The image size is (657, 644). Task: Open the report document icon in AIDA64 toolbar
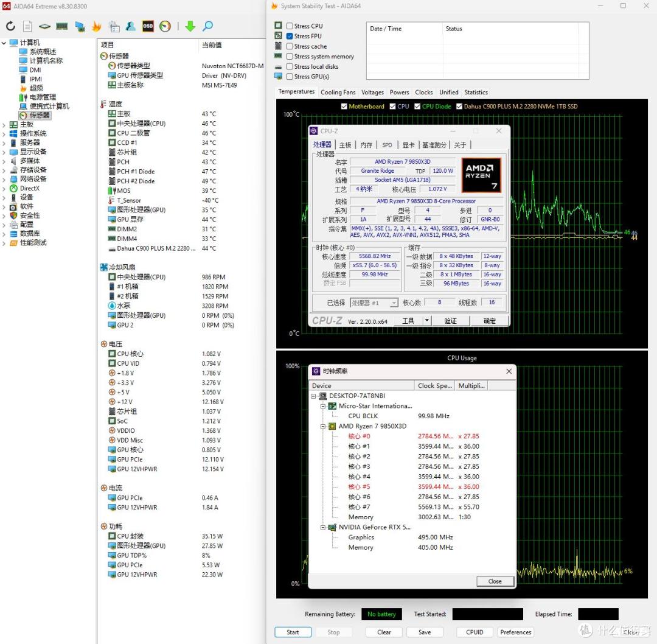click(27, 26)
